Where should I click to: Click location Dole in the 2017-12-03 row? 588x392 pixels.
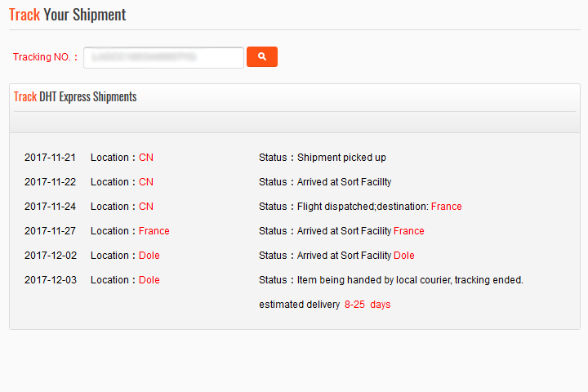(x=149, y=280)
